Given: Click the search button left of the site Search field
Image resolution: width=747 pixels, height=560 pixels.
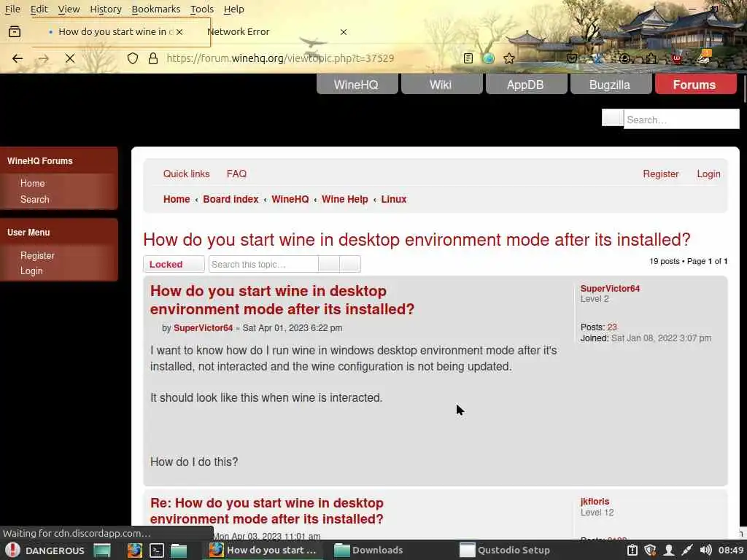Looking at the screenshot, I should click(x=613, y=118).
